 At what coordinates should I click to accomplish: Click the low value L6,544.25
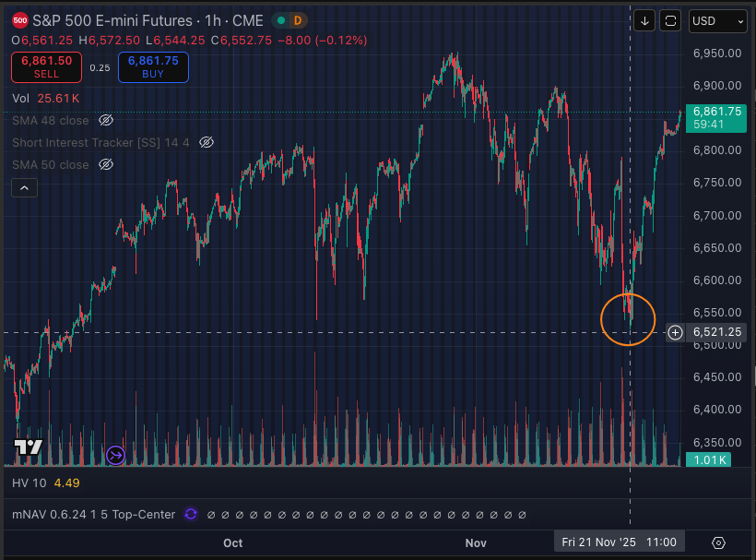(175, 40)
